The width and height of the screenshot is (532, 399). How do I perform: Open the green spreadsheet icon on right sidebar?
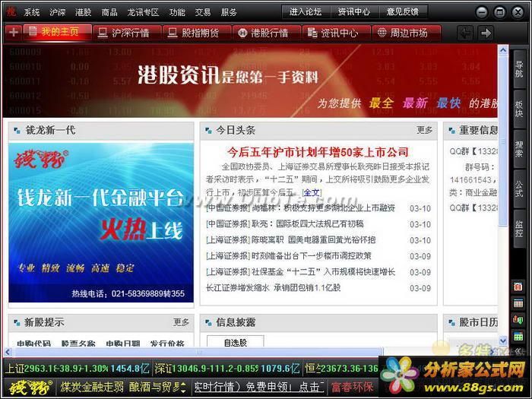tap(518, 336)
